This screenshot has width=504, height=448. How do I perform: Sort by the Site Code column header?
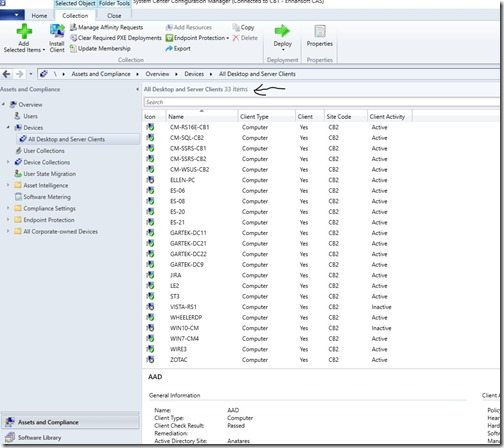coord(345,116)
